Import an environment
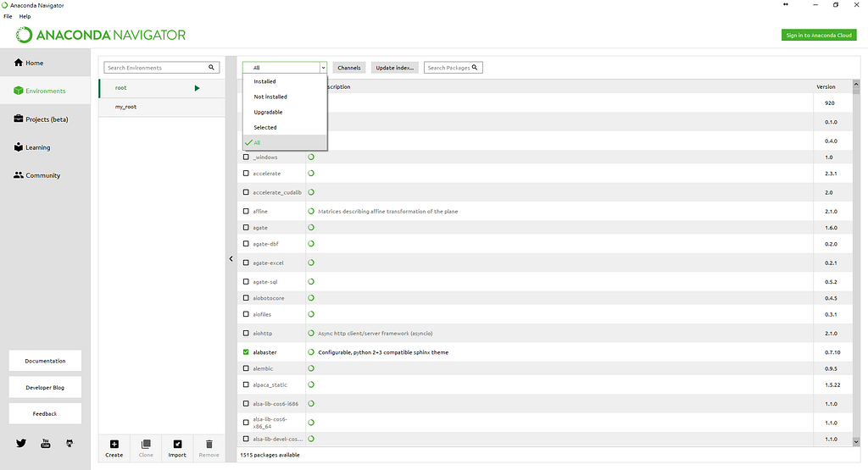868x470 pixels. pyautogui.click(x=177, y=449)
